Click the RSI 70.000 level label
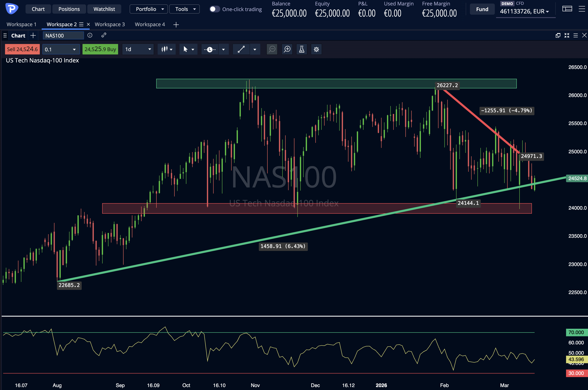The image size is (588, 390). tap(576, 332)
